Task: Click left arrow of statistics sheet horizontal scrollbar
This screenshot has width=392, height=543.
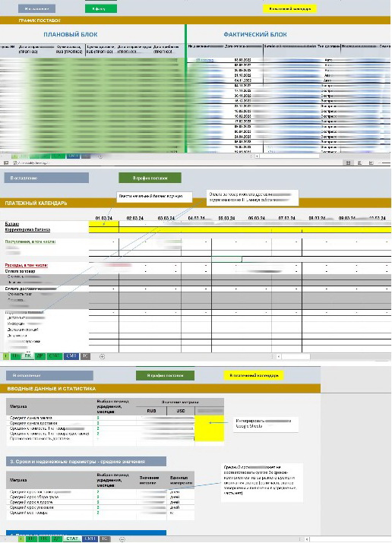Action: 307,539
